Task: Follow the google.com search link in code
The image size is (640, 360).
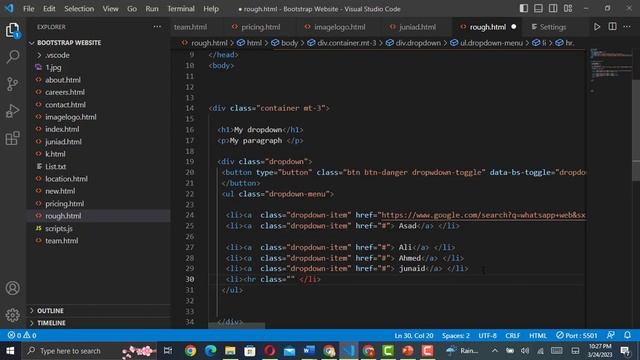Action: click(483, 215)
